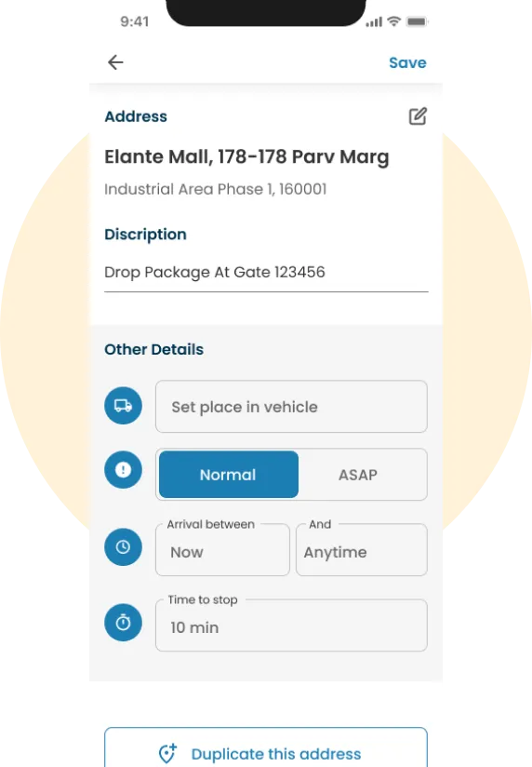This screenshot has width=532, height=767.
Task: Tap the back arrow icon
Action: 115,62
